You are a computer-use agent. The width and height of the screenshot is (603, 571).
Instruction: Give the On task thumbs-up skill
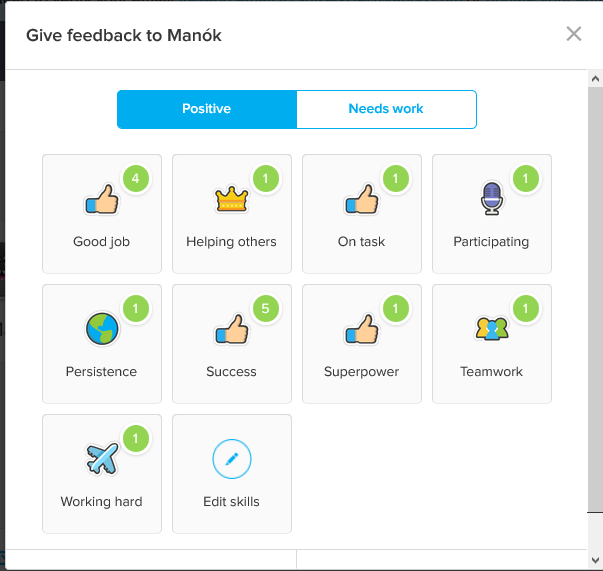[362, 214]
